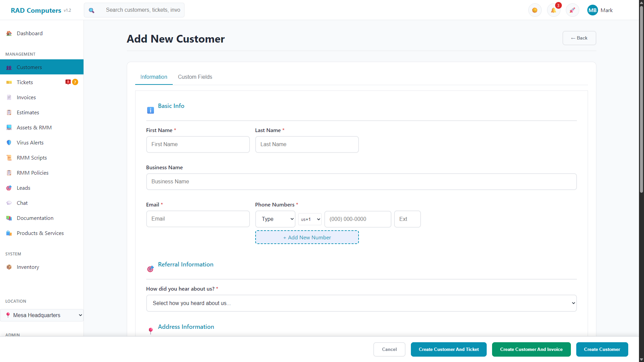Image resolution: width=644 pixels, height=362 pixels.
Task: Open Inventory under System
Action: [28, 267]
